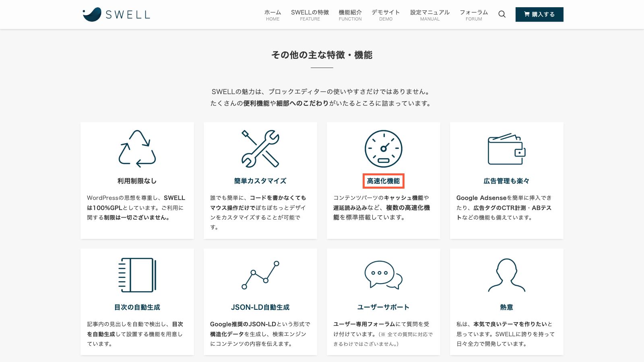644x362 pixels.
Task: Go to ホーム HOME in navigation
Action: pyautogui.click(x=272, y=15)
